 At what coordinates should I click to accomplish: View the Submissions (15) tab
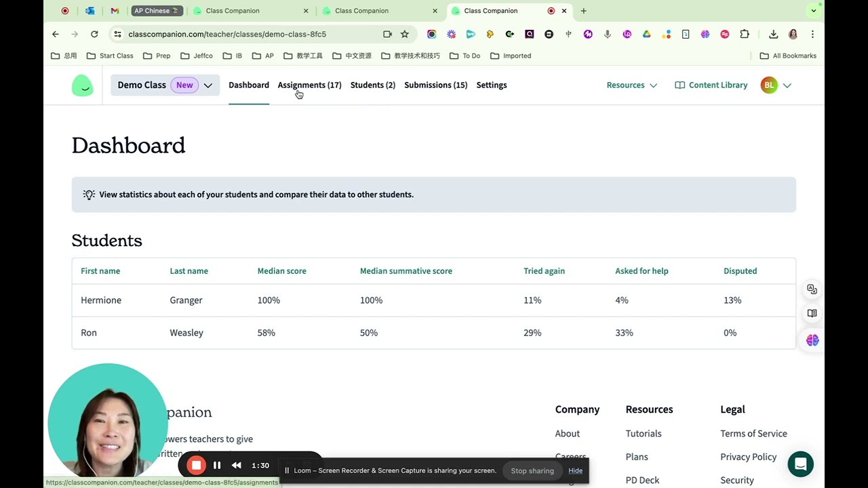[x=436, y=85]
